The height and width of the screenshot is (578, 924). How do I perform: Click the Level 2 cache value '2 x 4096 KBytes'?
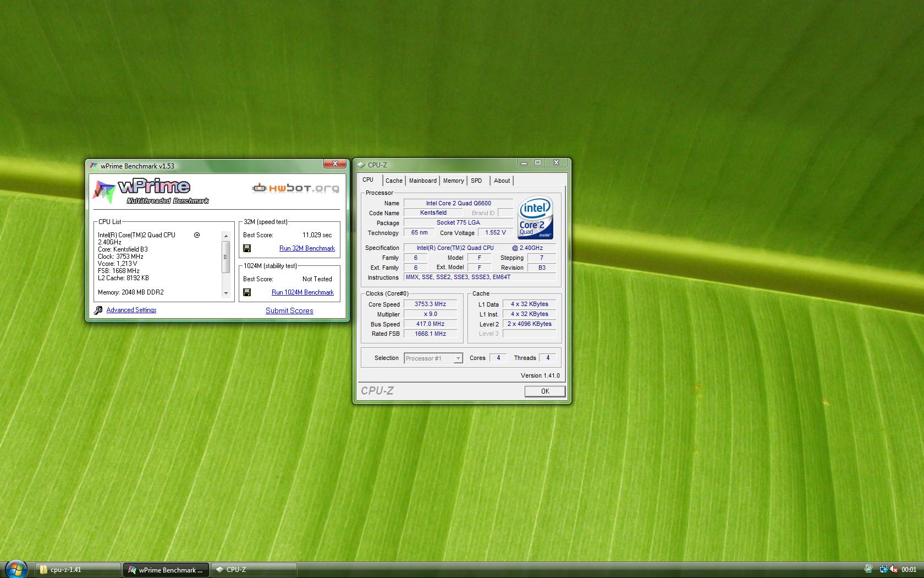[529, 324]
